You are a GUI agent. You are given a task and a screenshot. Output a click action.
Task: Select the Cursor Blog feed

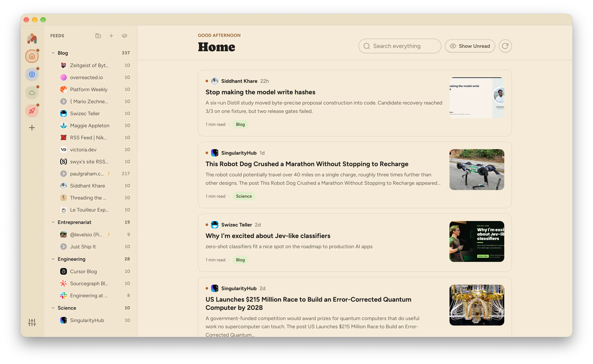coord(95,271)
